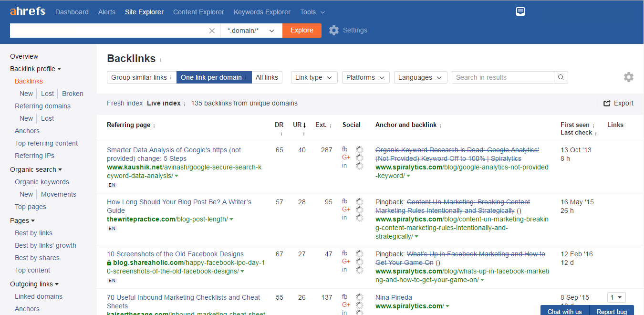Open the Links count dropdown showing 1
Screen dimensions: 644x315
(x=616, y=297)
